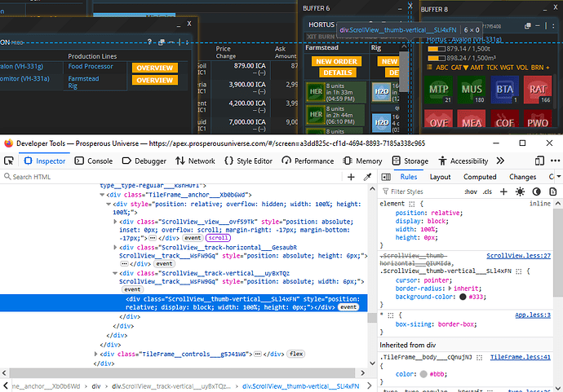Select ScrollView__track-vertical breadcrumb
Image resolution: width=563 pixels, height=392 pixels.
tap(171, 386)
